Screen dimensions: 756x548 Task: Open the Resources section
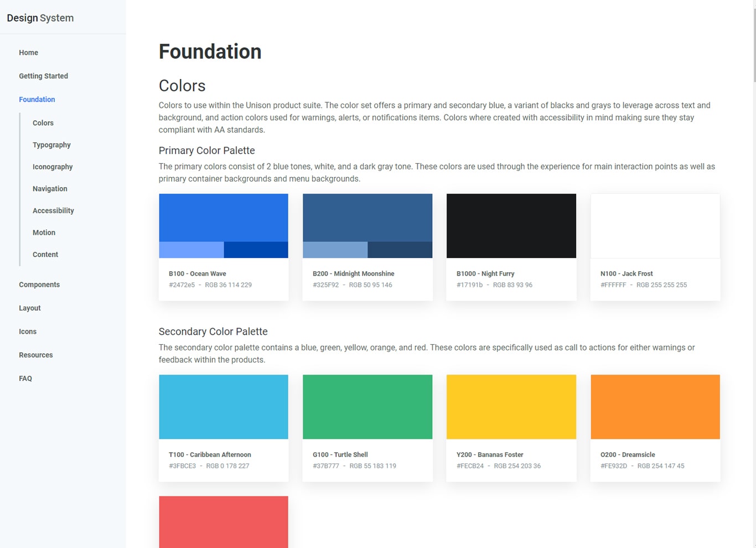(36, 355)
